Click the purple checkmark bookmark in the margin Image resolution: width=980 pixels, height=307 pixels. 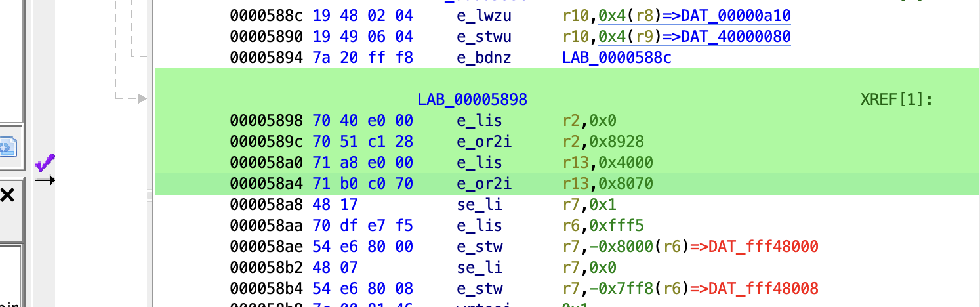(45, 163)
